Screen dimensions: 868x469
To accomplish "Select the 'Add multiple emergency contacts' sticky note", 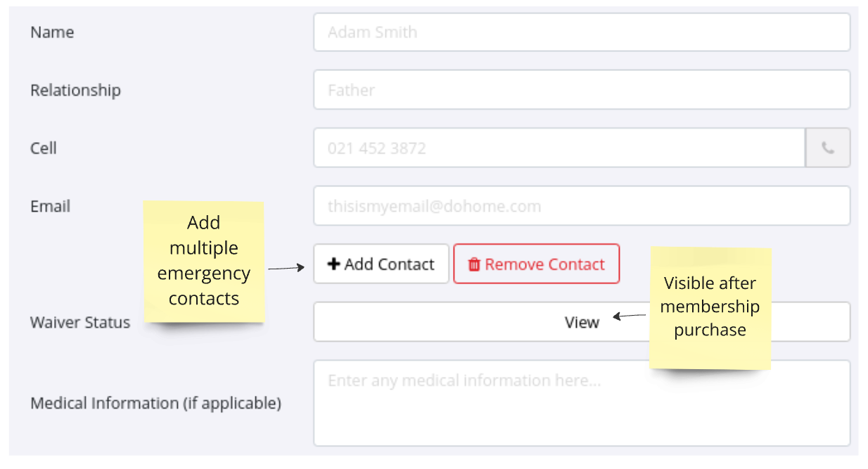I will [204, 262].
